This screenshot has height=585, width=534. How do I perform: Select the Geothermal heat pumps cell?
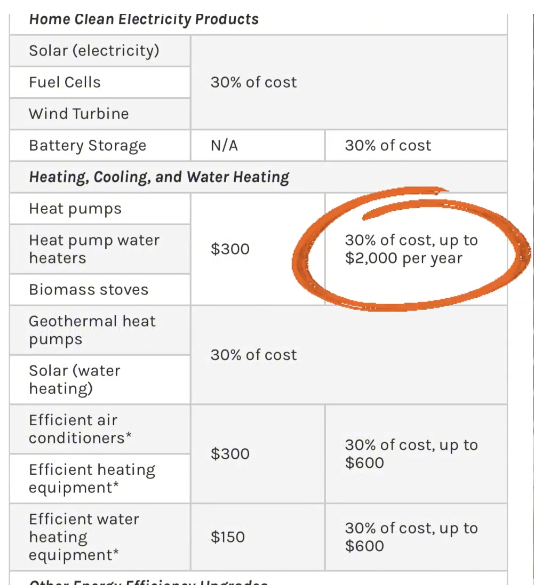(x=100, y=330)
